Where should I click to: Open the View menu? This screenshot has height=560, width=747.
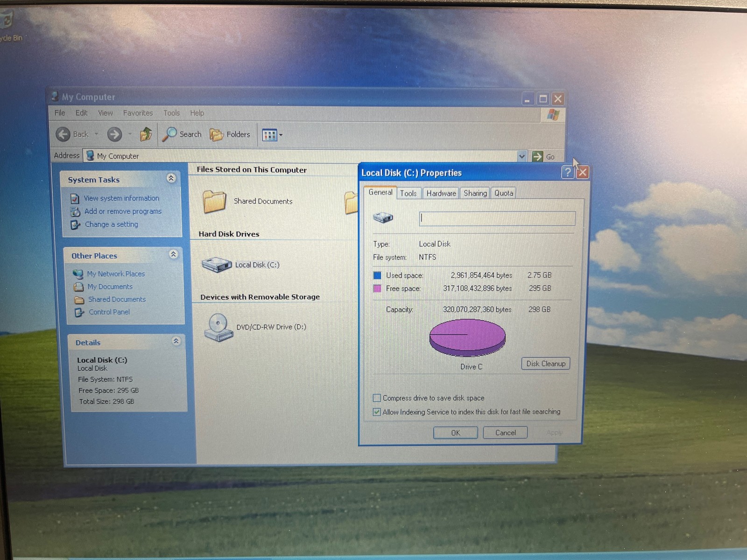[105, 113]
